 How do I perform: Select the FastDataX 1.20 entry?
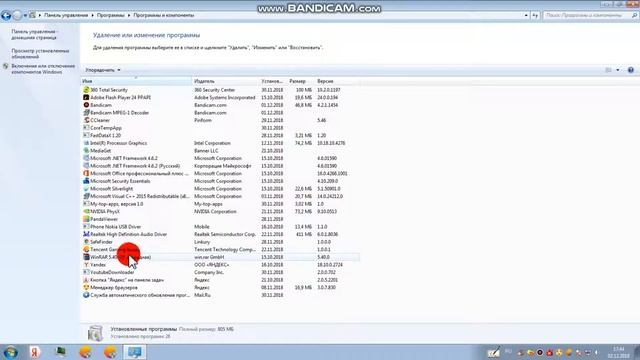pyautogui.click(x=220, y=136)
